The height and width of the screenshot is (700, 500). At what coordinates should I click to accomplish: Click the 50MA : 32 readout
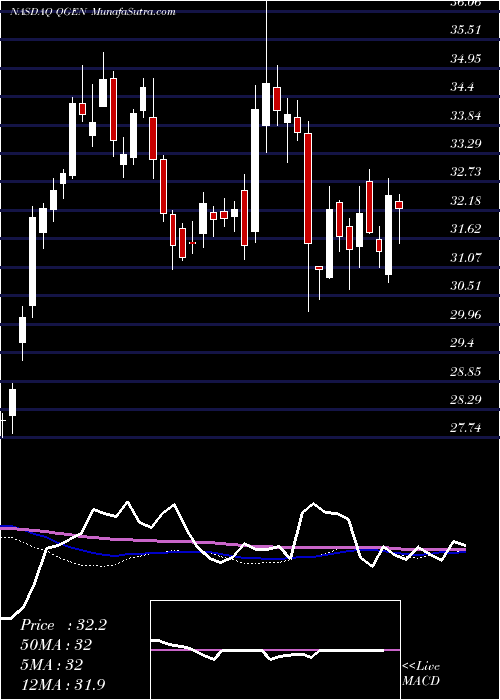(x=56, y=645)
